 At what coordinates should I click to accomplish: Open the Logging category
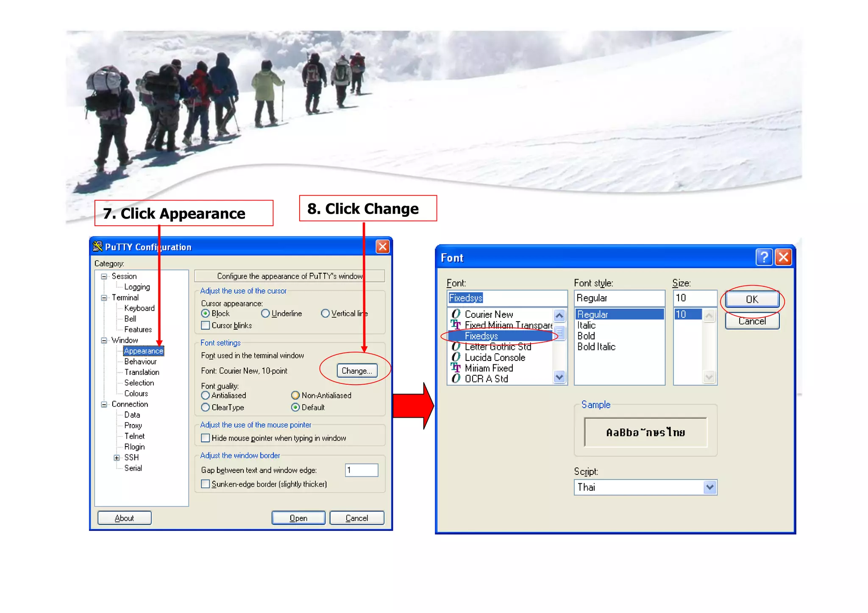[137, 287]
